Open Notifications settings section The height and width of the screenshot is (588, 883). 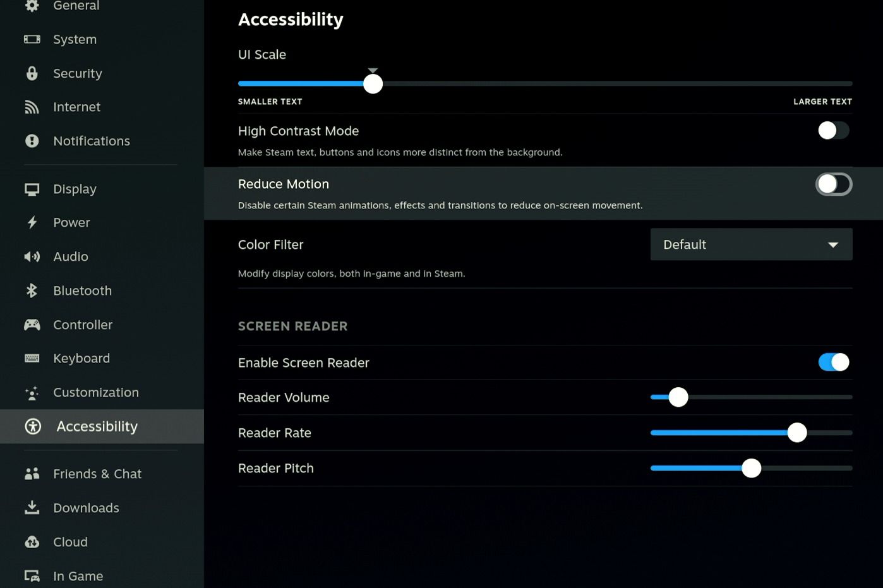(91, 141)
